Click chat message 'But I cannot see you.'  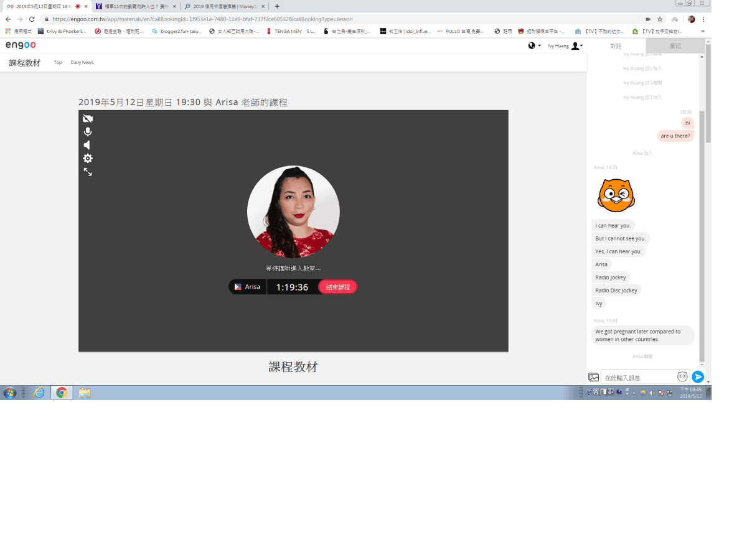coord(621,238)
